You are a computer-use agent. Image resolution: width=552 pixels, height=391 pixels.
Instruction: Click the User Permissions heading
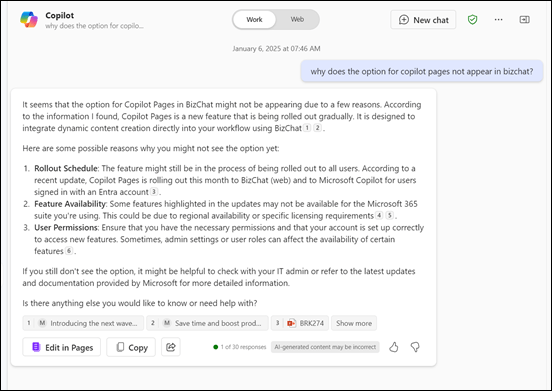66,227
